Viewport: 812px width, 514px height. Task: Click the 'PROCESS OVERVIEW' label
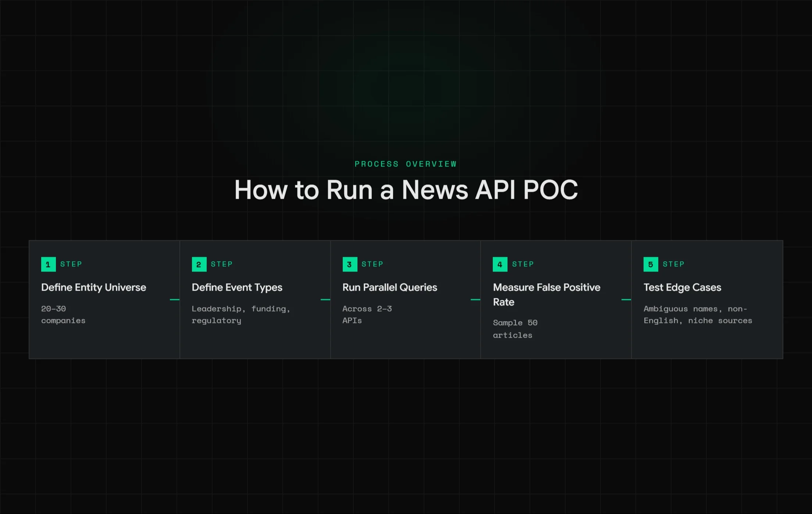tap(406, 164)
